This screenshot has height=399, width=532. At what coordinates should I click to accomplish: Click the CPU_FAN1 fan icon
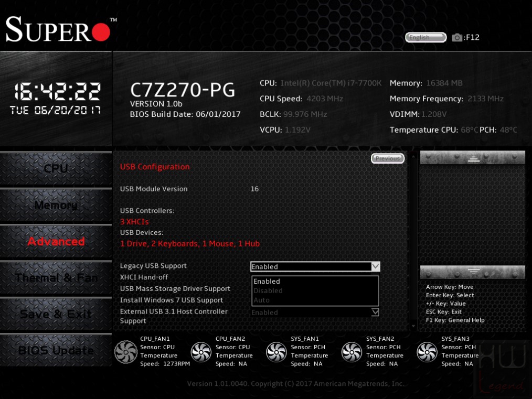coord(125,352)
